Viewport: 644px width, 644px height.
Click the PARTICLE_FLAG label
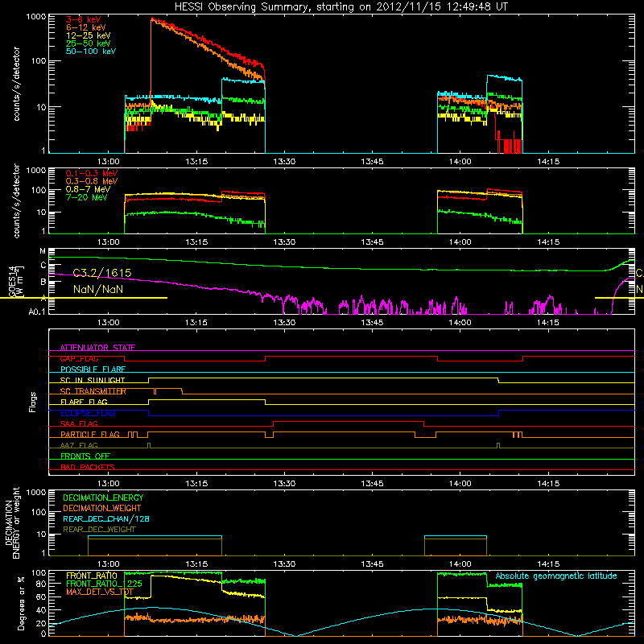90,435
